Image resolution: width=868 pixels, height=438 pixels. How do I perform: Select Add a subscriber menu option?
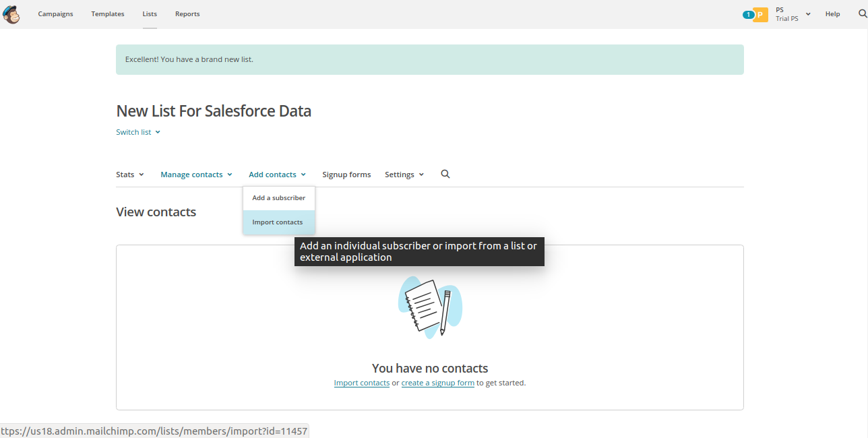(278, 198)
